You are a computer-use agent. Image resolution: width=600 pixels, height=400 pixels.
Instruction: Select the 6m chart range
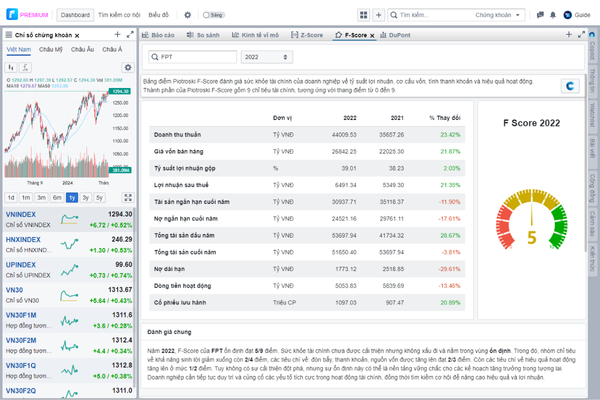(x=57, y=198)
